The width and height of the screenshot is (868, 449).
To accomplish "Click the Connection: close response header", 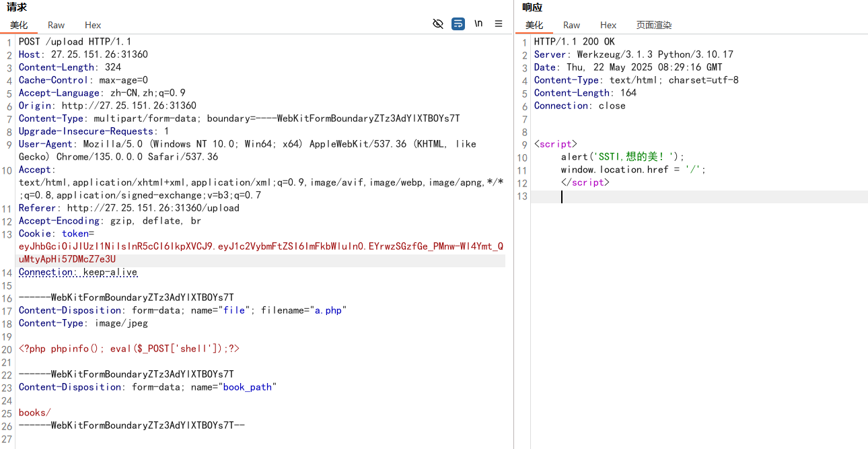I will click(580, 106).
